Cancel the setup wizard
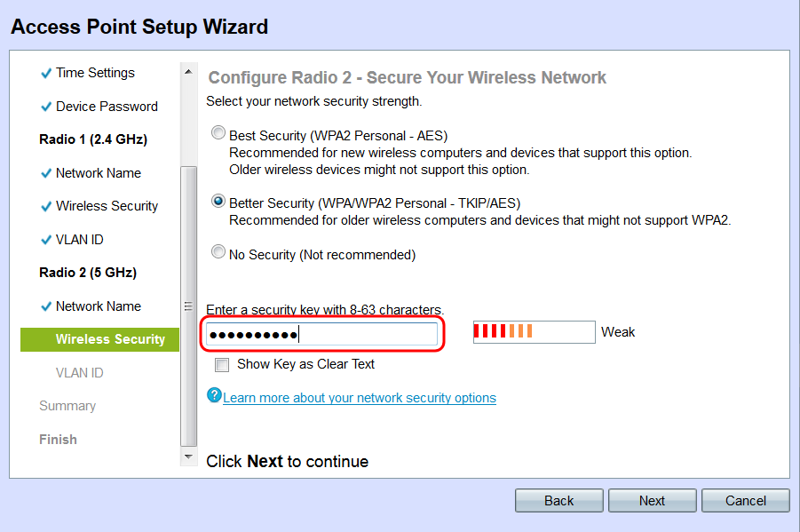Screen dimensions: 800x532 745,501
